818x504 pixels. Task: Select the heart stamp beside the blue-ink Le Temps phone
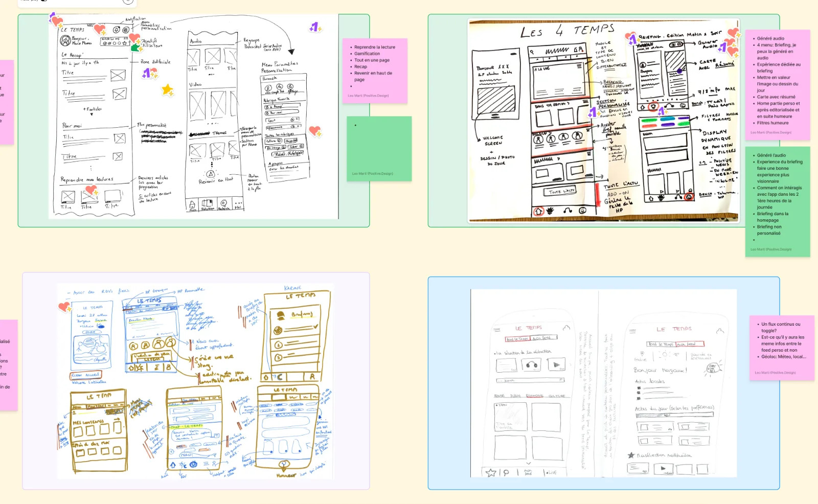tap(64, 307)
